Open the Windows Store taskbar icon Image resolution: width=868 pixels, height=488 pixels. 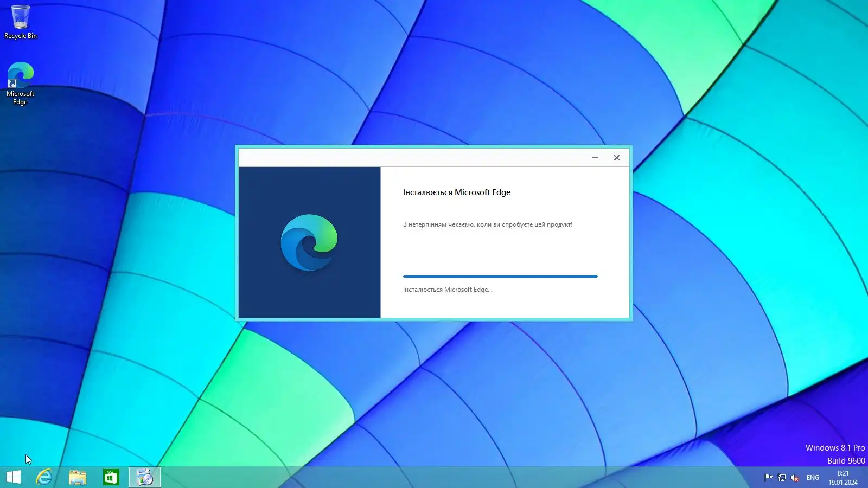pyautogui.click(x=111, y=477)
